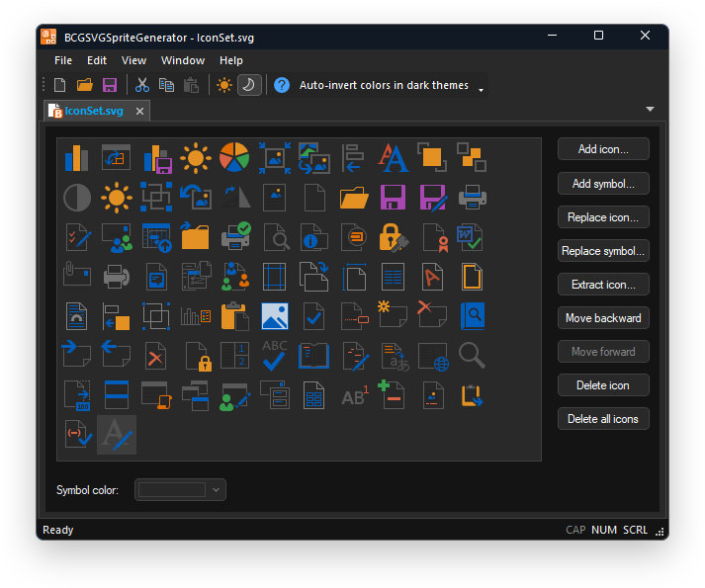Open the View menu

(x=133, y=60)
